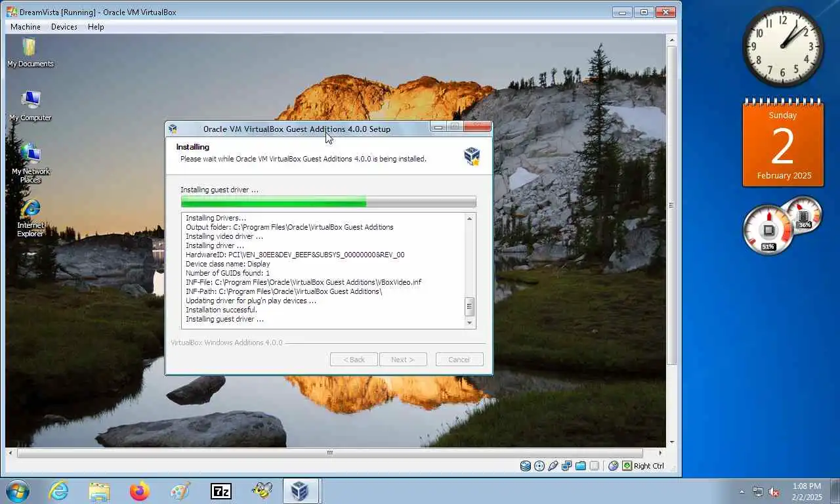The width and height of the screenshot is (840, 504).
Task: Click the greyed < Back button
Action: (354, 360)
